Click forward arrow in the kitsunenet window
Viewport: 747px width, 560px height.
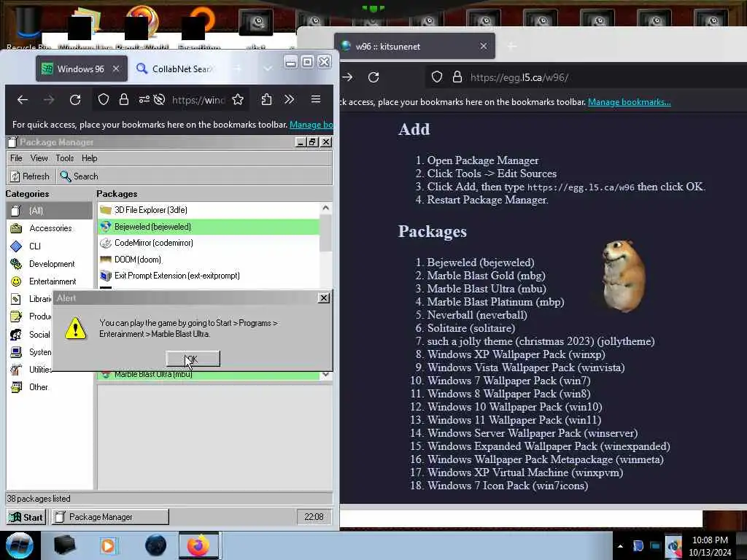tap(347, 77)
